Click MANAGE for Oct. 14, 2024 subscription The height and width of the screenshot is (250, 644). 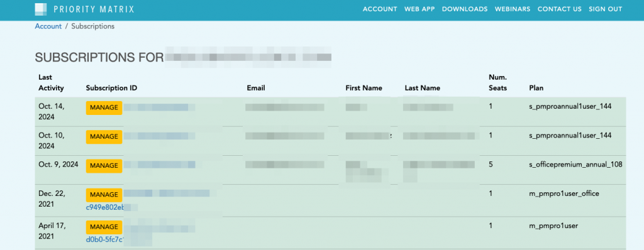pos(104,107)
